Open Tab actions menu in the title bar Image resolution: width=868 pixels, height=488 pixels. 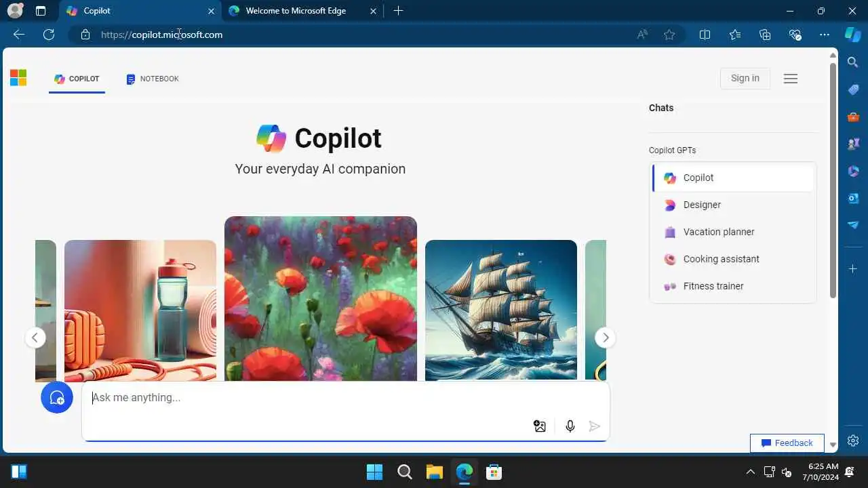coord(41,11)
